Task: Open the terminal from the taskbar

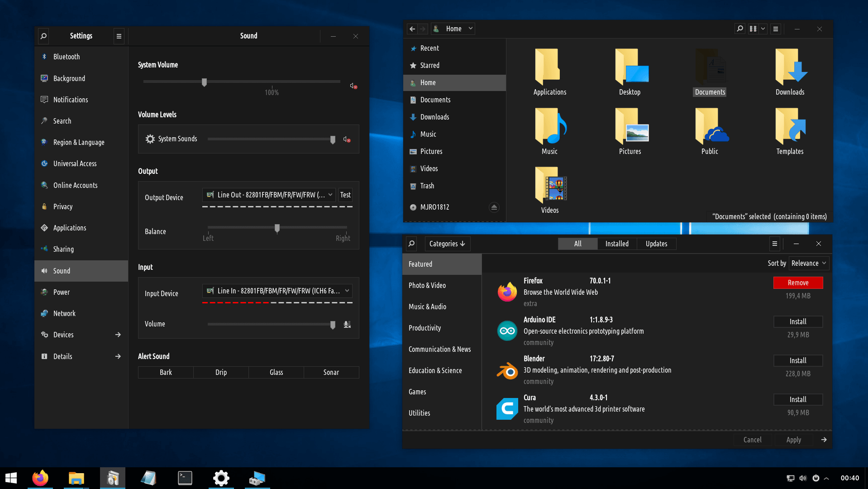Action: click(185, 478)
